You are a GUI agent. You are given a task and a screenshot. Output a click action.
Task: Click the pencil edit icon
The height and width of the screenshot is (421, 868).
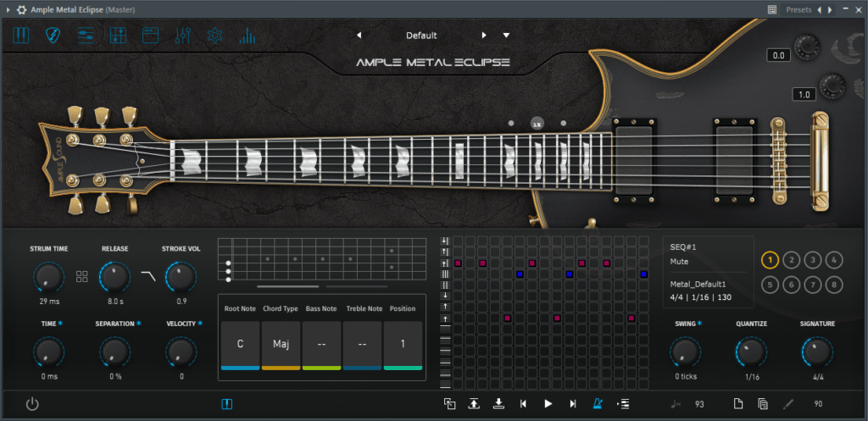788,404
